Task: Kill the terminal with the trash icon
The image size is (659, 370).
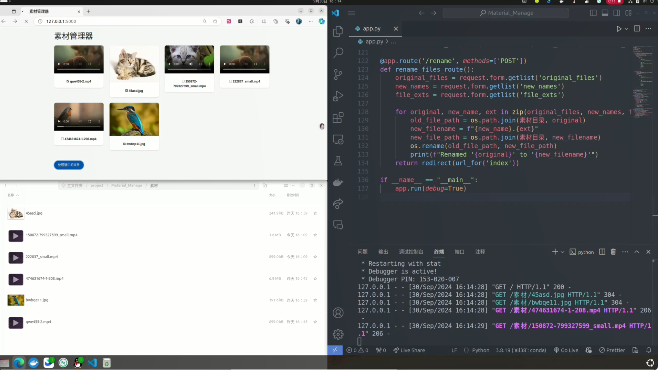Action: (x=613, y=252)
